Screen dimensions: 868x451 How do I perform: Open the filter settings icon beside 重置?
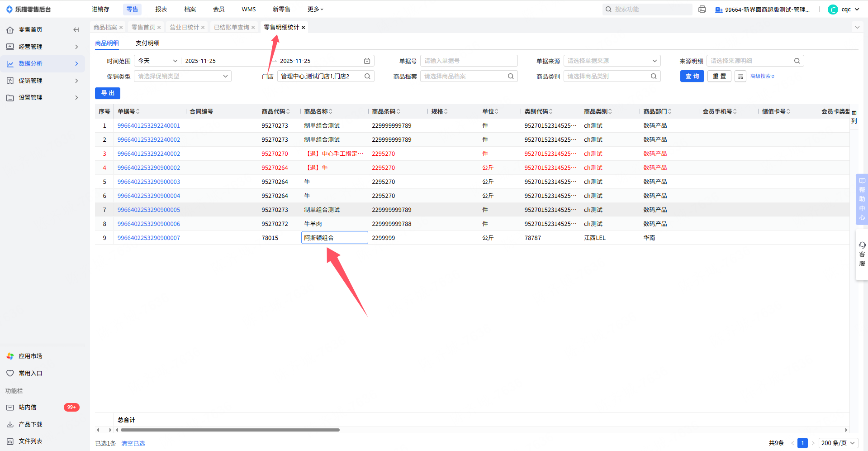[x=740, y=77]
